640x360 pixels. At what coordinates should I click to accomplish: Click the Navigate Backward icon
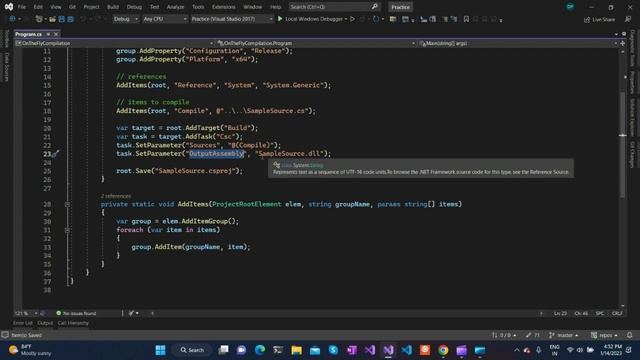point(13,19)
